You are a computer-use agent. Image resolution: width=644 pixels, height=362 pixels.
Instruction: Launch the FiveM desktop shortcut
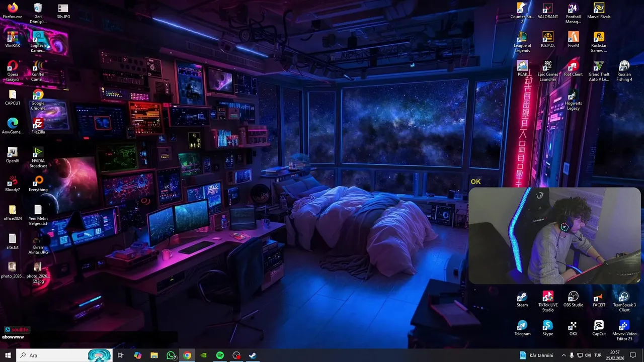click(x=573, y=39)
